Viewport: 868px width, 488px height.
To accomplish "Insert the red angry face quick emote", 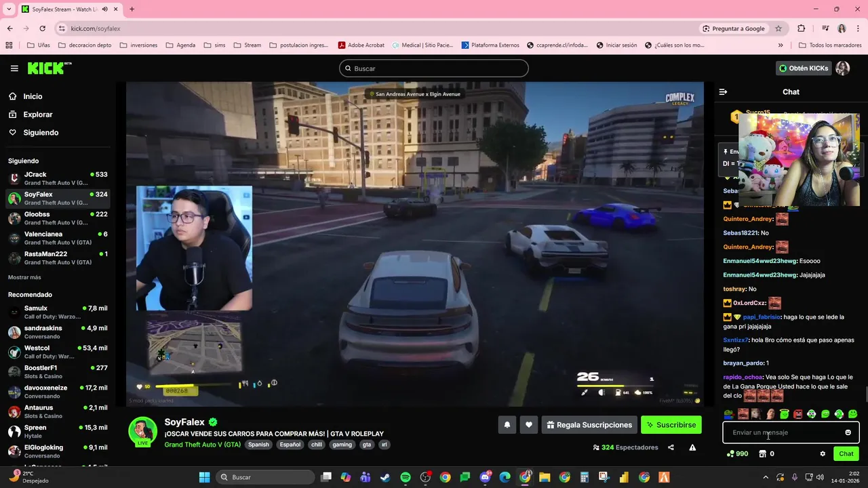I will 797,414.
